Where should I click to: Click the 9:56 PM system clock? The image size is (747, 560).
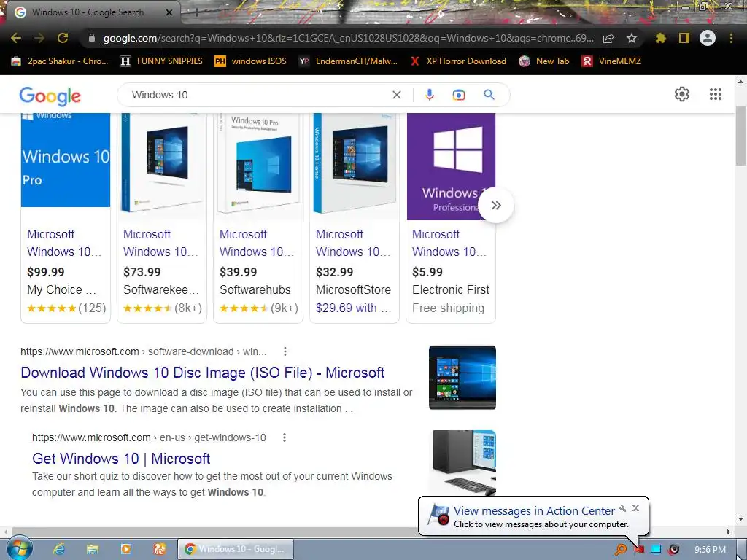coord(710,550)
